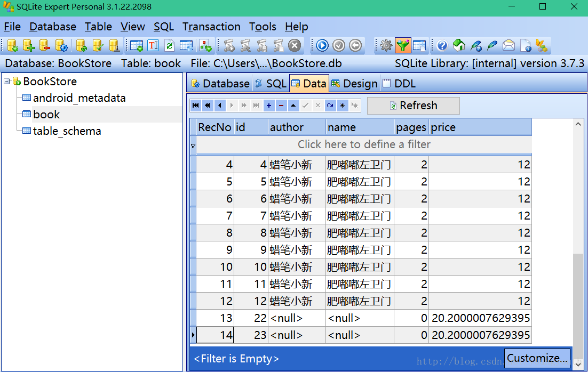The image size is (588, 372).
Task: Open the File menu
Action: 12,27
